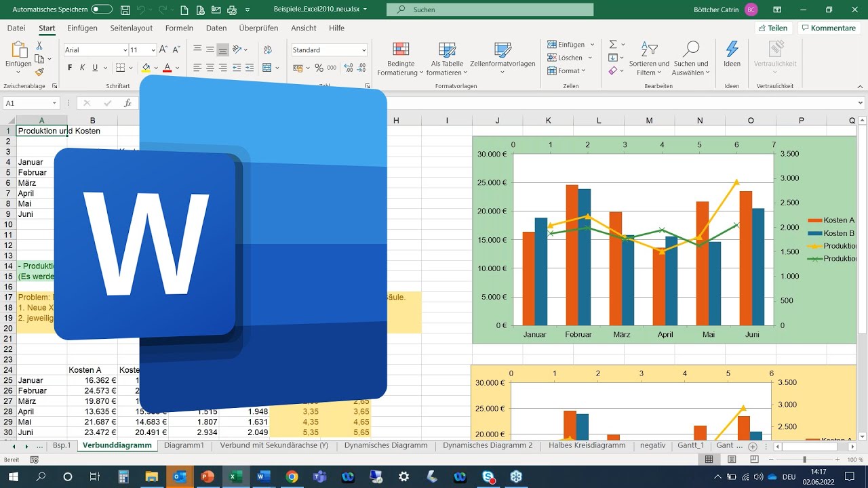Click the red font color A

(x=166, y=68)
